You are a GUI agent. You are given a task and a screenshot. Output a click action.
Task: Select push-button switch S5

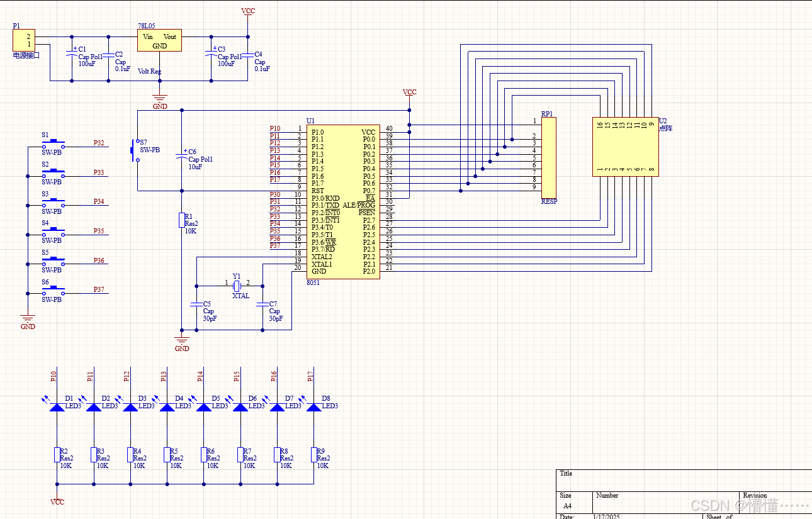[54, 262]
